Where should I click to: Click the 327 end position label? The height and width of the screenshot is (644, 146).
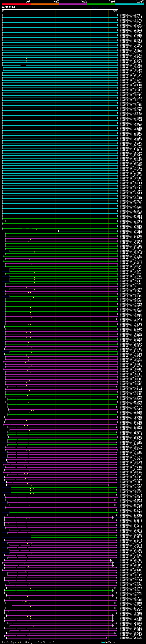(x=115, y=11)
